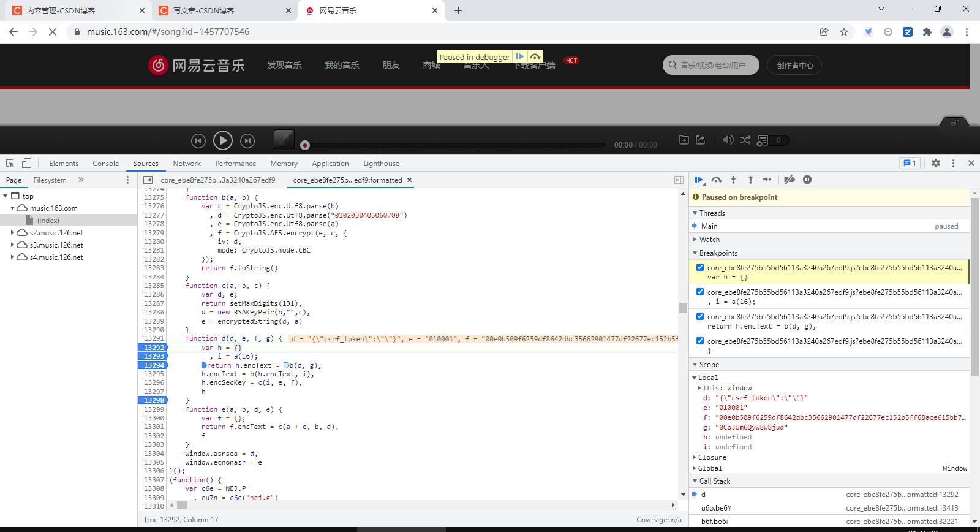Click the 创作者中心 button

click(794, 65)
